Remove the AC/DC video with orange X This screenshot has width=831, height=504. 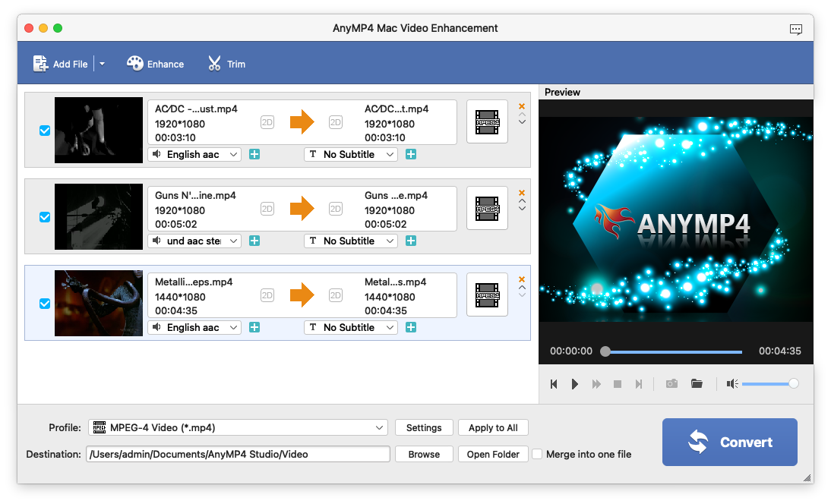[522, 106]
